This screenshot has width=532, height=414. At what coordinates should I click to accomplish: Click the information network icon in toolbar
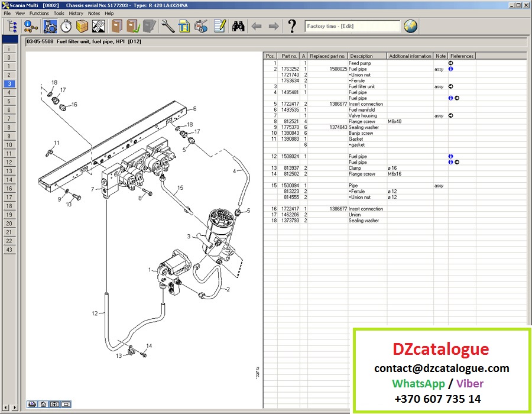pos(31,26)
